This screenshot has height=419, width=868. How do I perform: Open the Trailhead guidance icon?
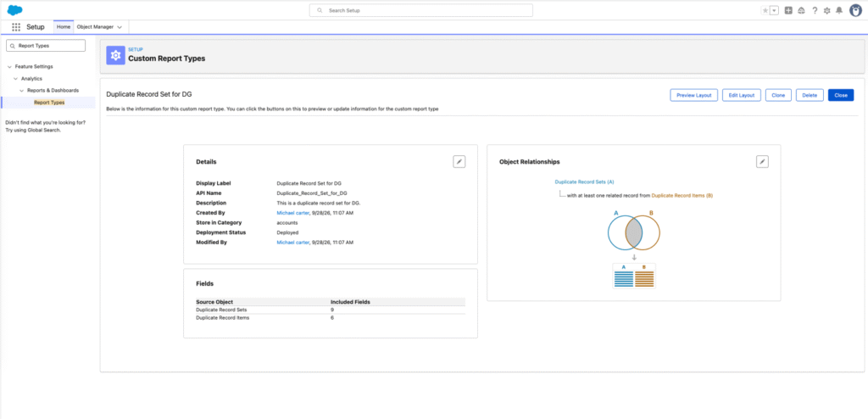[x=802, y=10]
